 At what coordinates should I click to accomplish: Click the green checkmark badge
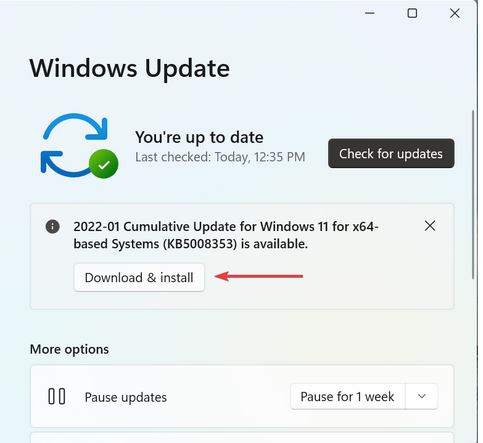(104, 164)
